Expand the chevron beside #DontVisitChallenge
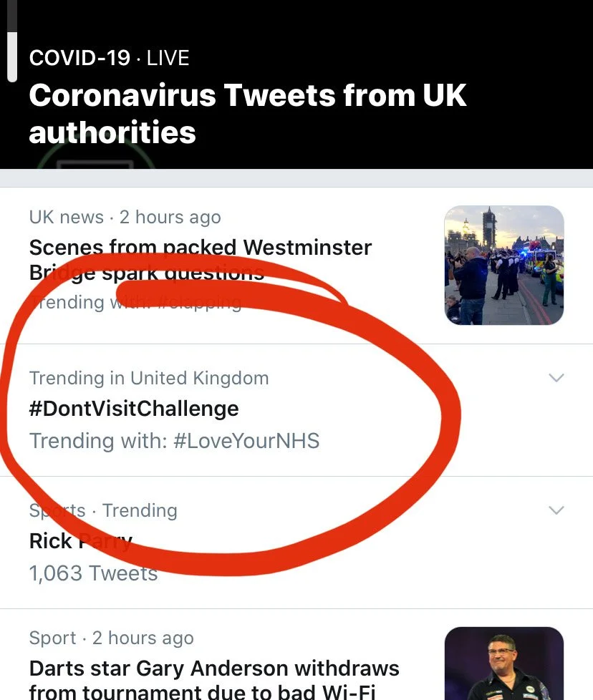Image resolution: width=593 pixels, height=700 pixels. [x=556, y=378]
